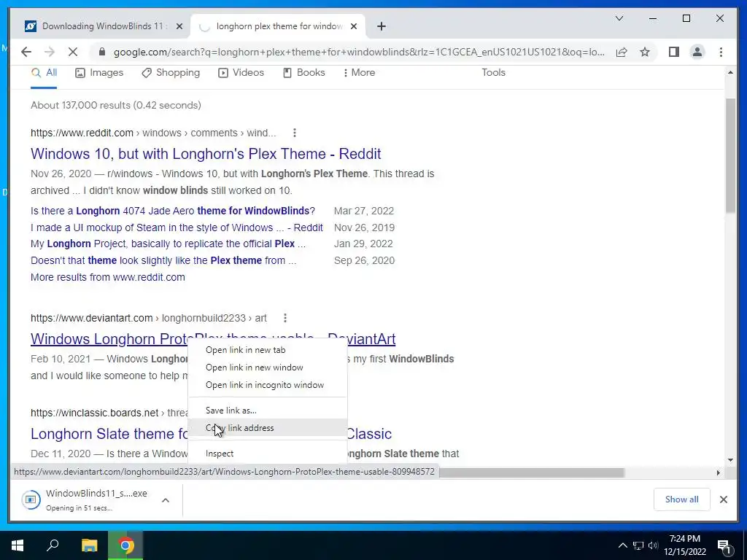The height and width of the screenshot is (560, 747).
Task: Switch to Images search results
Action: pos(99,73)
